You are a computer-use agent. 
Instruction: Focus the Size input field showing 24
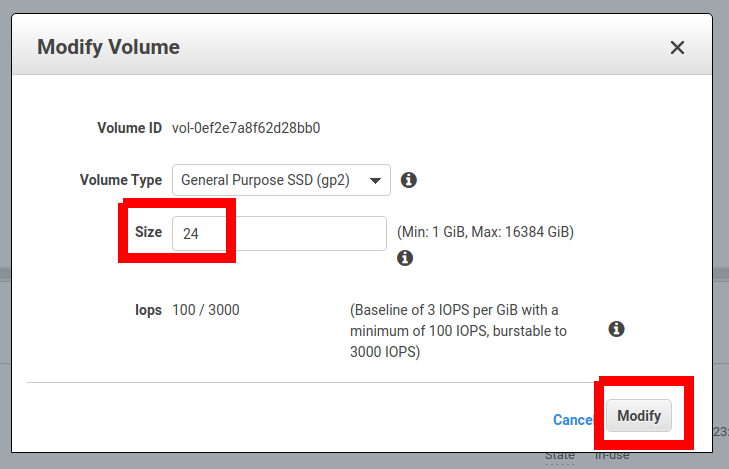(279, 233)
